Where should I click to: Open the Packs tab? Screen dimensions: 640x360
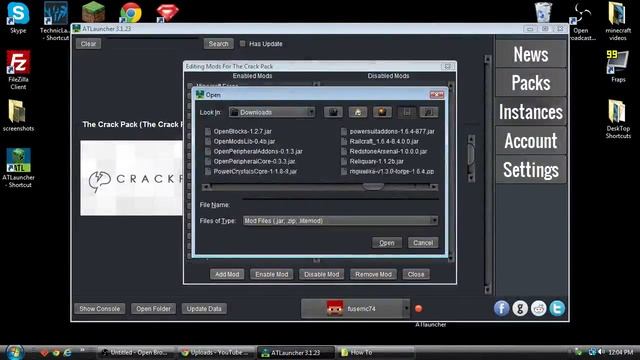click(x=531, y=83)
